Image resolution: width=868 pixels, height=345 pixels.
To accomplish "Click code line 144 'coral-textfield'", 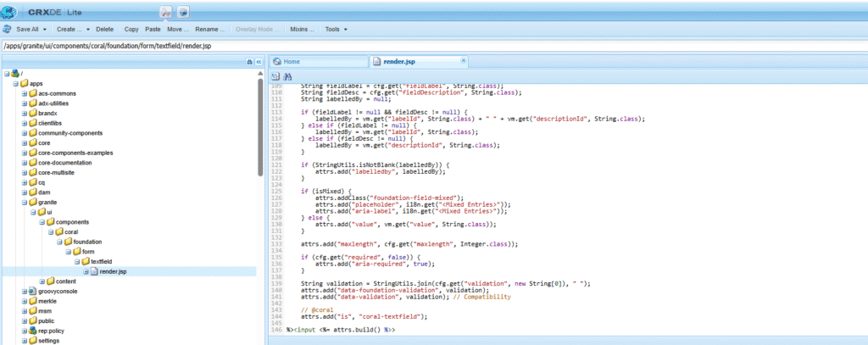I will click(364, 317).
